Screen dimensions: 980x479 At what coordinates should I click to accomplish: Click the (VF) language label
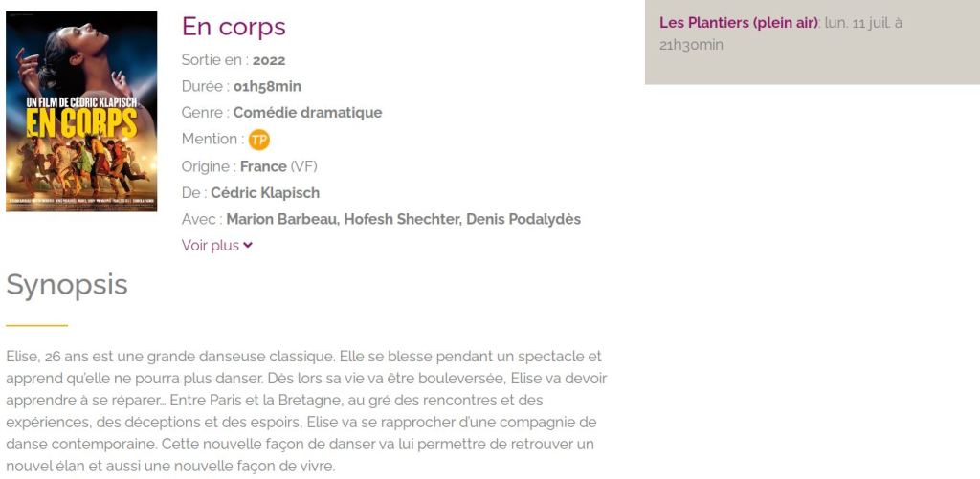click(x=304, y=166)
